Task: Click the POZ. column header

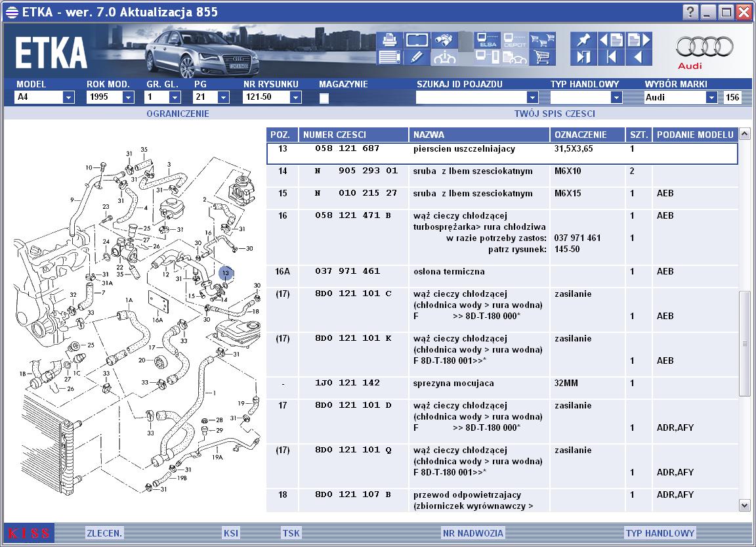Action: (x=282, y=135)
